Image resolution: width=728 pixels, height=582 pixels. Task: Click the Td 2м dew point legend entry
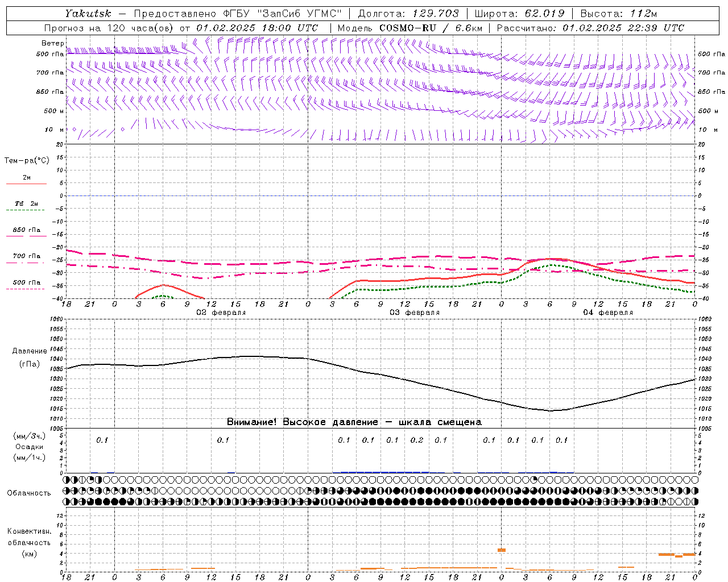click(x=27, y=203)
